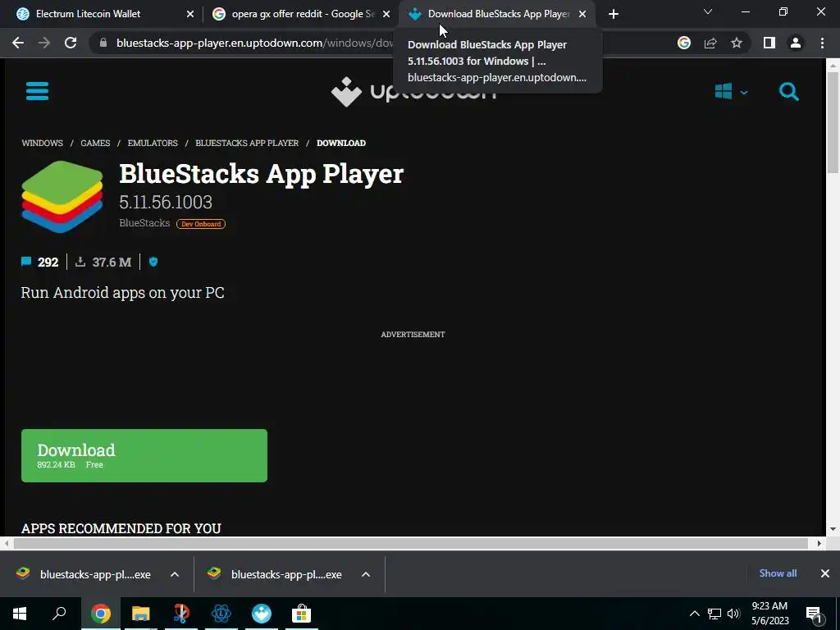The image size is (840, 630).
Task: Open the Snipping tool taskbar icon
Action: pyautogui.click(x=181, y=614)
